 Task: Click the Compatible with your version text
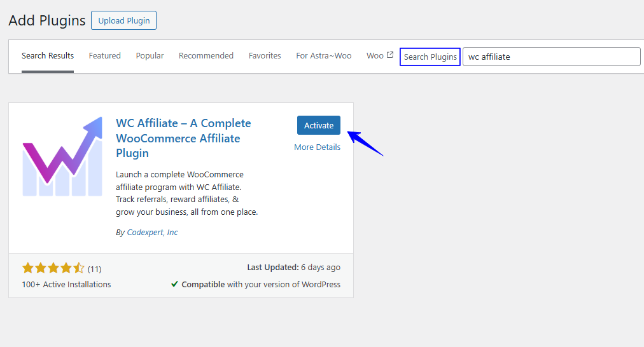point(261,285)
